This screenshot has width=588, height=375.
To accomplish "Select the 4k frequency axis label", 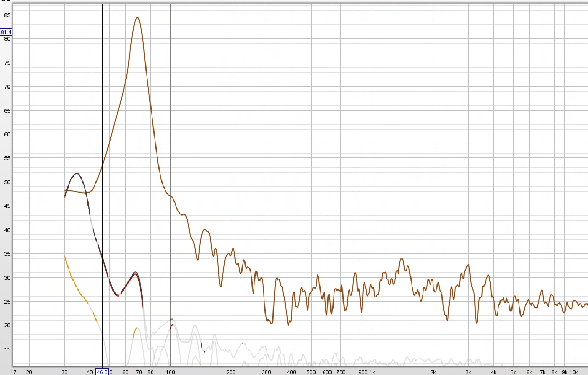I will click(494, 372).
